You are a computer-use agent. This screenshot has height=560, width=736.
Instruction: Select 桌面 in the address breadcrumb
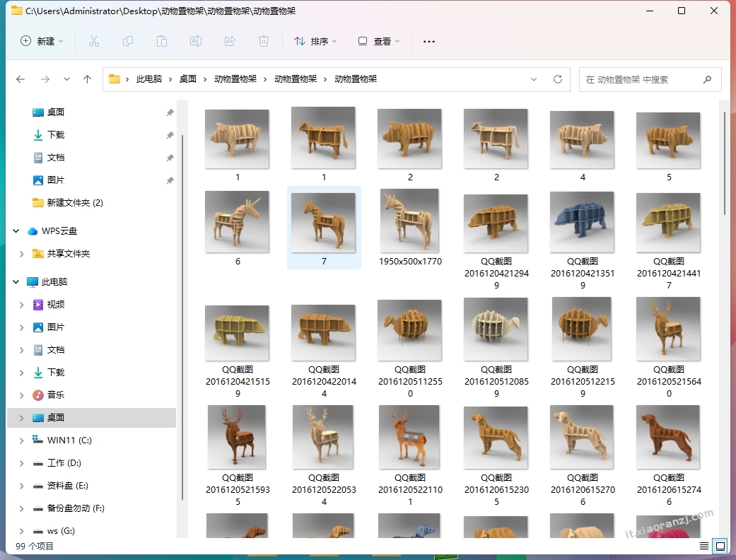coord(188,79)
